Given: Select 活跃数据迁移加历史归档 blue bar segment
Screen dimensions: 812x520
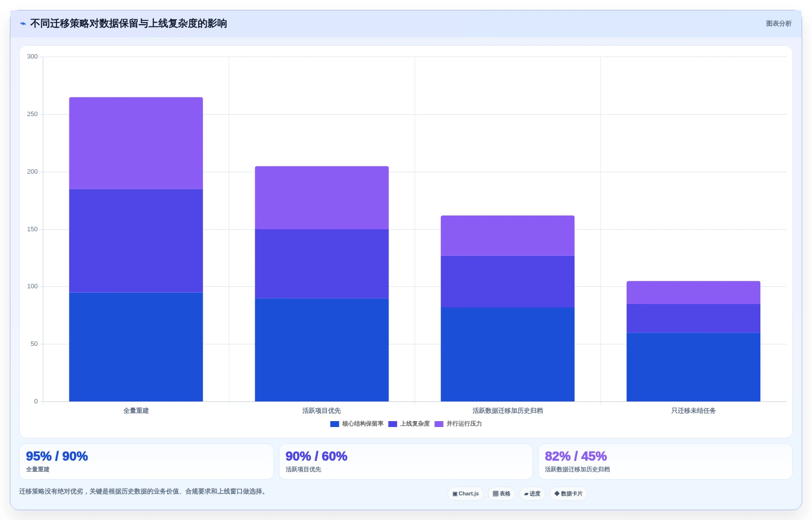Looking at the screenshot, I should (508, 354).
